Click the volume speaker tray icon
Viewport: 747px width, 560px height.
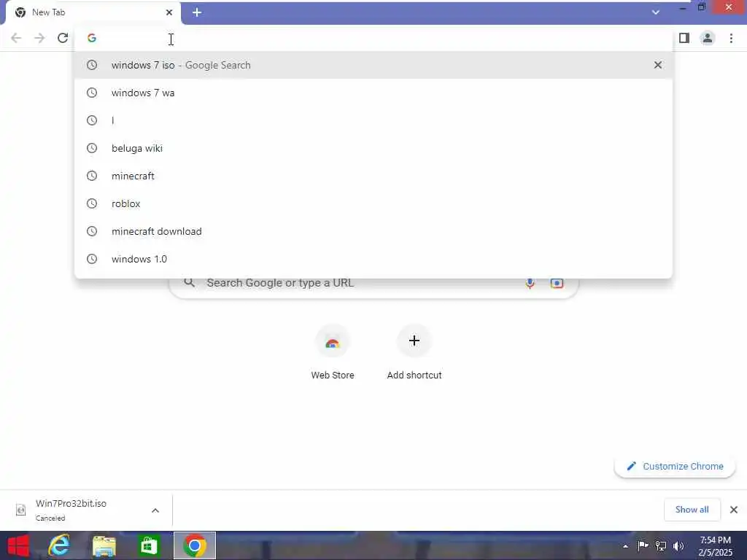678,546
